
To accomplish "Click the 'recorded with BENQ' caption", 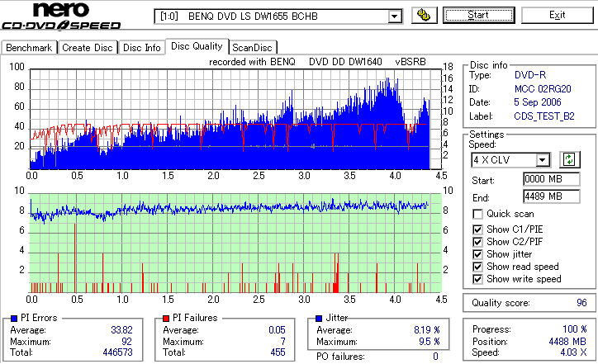I will click(x=252, y=62).
